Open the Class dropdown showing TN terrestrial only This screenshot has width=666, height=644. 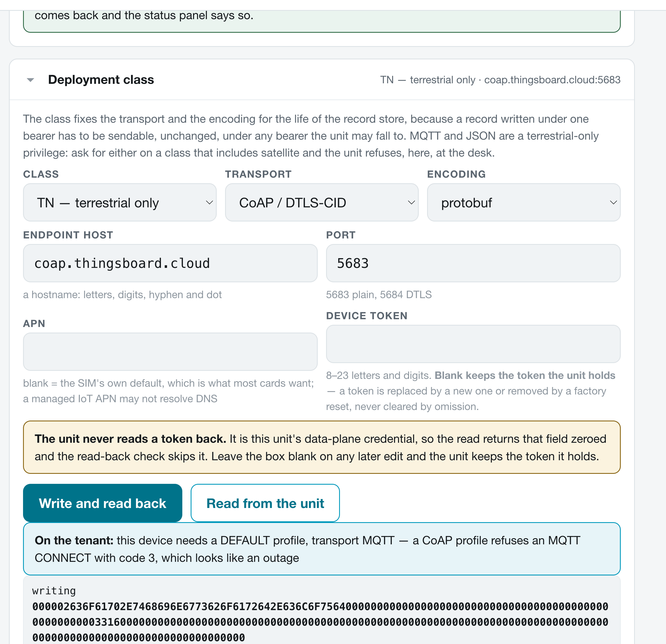coord(120,203)
